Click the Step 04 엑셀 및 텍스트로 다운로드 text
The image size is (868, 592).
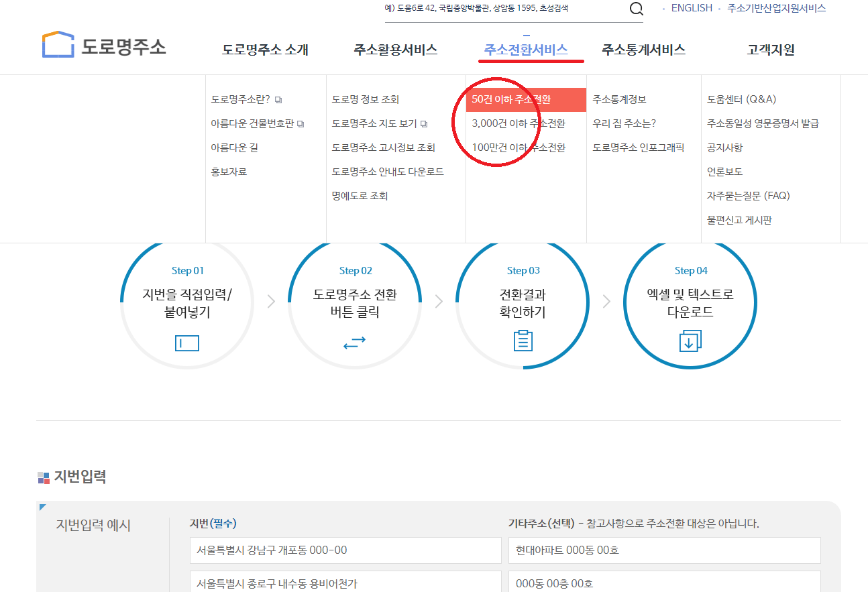click(690, 303)
